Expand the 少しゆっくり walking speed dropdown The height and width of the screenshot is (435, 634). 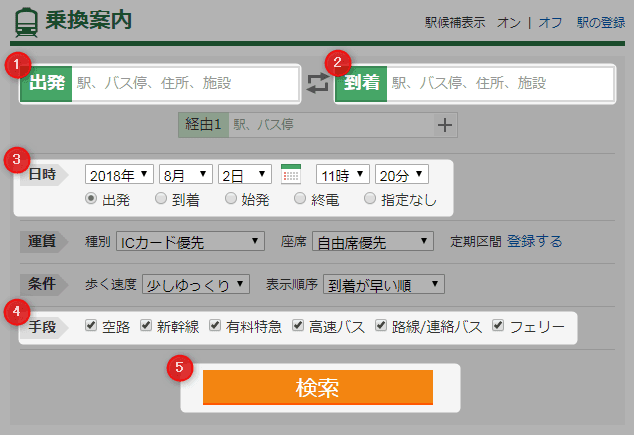[195, 284]
